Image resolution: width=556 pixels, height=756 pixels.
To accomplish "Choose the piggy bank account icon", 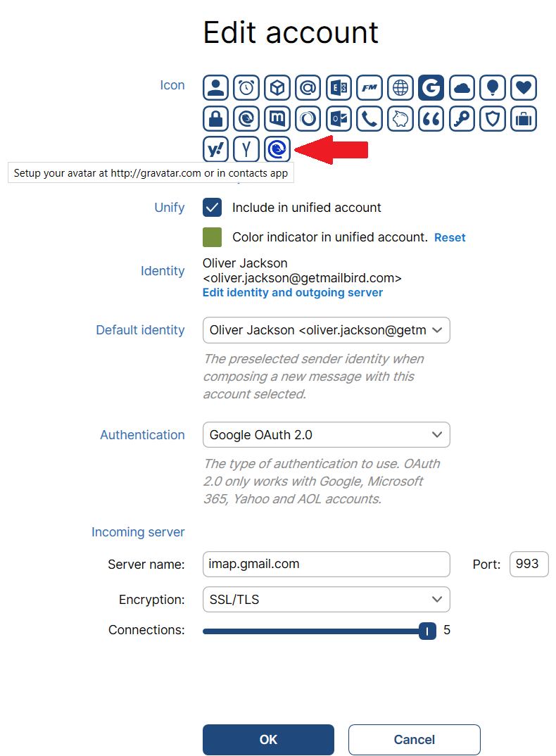I will coord(400,118).
